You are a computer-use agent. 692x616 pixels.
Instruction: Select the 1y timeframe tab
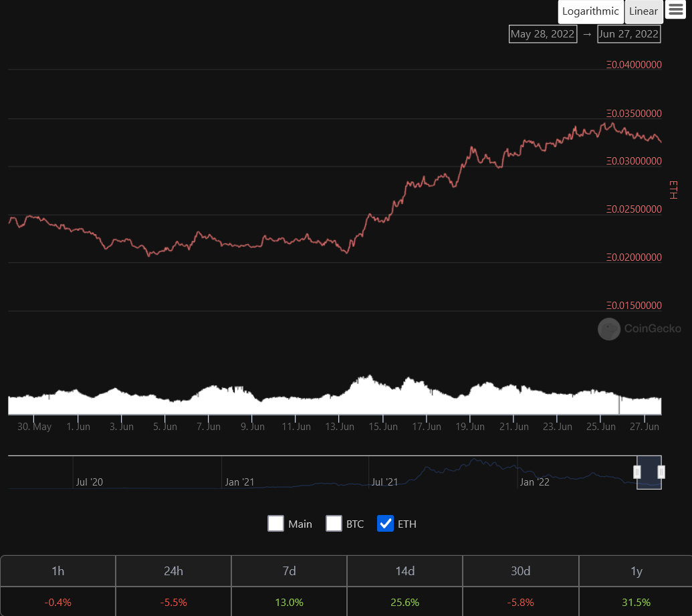pos(636,571)
